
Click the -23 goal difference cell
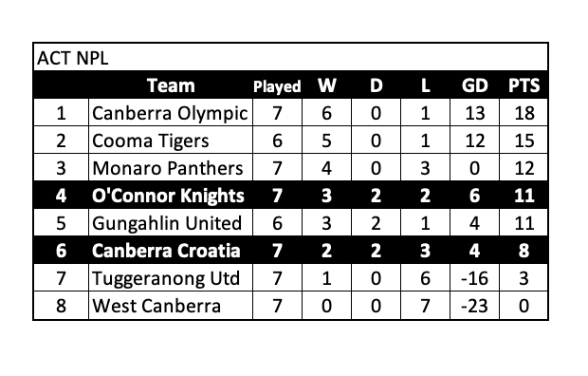474,306
